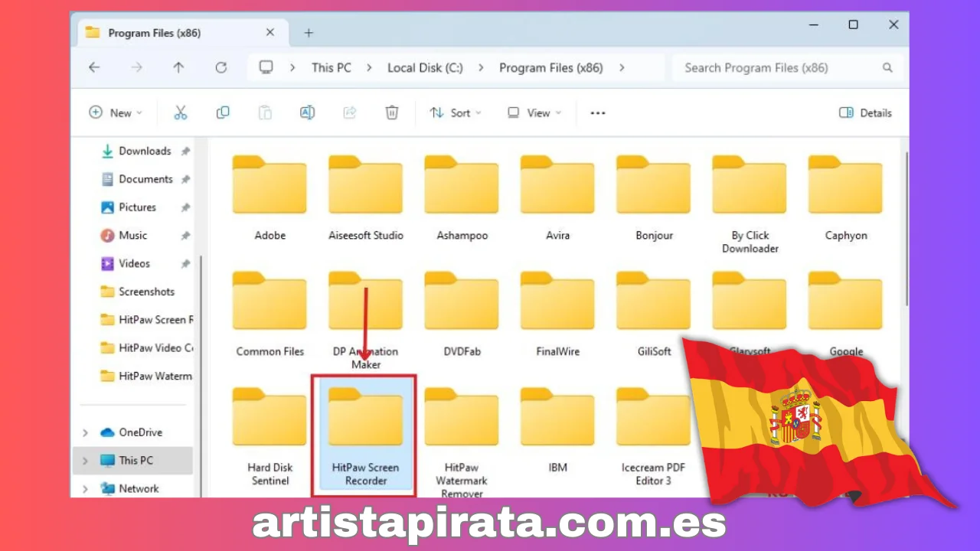Click the PC monitor icon in address bar
Screen dimensions: 980x551
266,67
